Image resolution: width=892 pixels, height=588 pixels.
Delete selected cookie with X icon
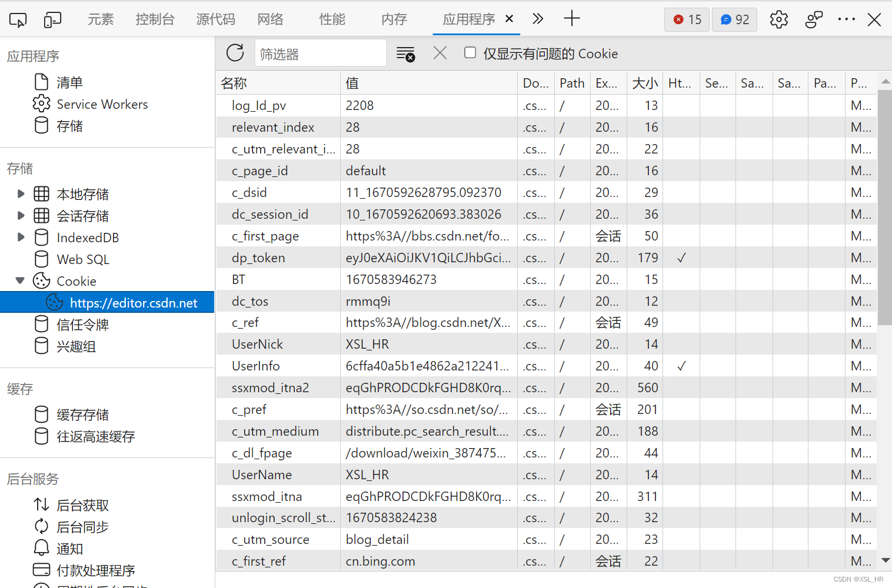click(440, 53)
